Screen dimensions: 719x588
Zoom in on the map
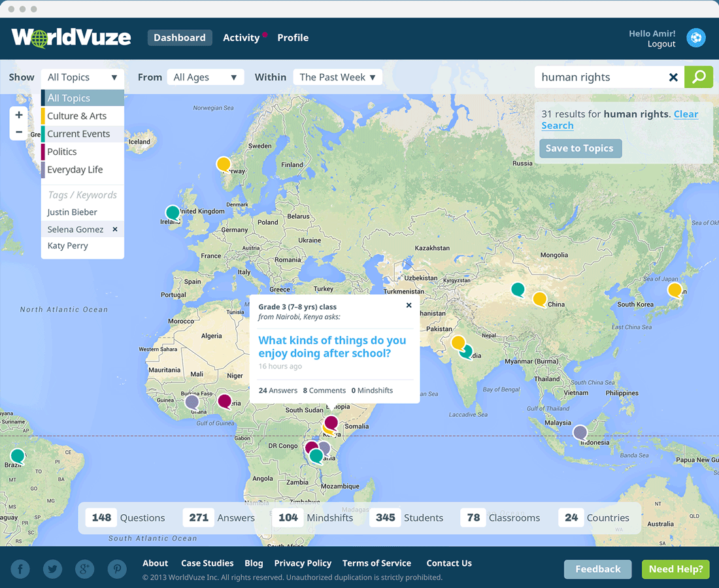(19, 115)
